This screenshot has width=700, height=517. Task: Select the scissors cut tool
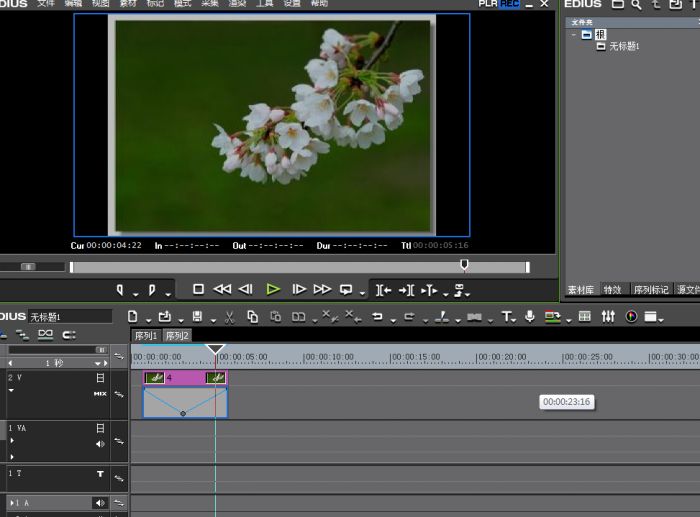coord(229,317)
